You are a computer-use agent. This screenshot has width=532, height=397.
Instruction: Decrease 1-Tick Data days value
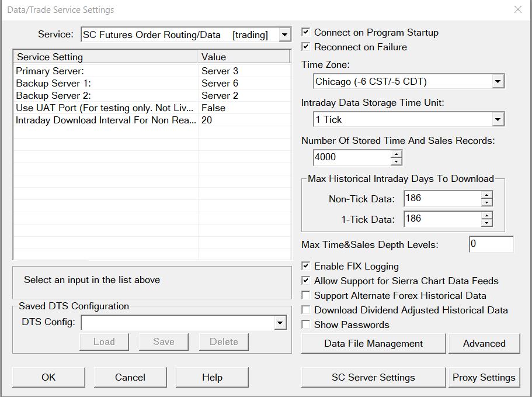(x=486, y=223)
